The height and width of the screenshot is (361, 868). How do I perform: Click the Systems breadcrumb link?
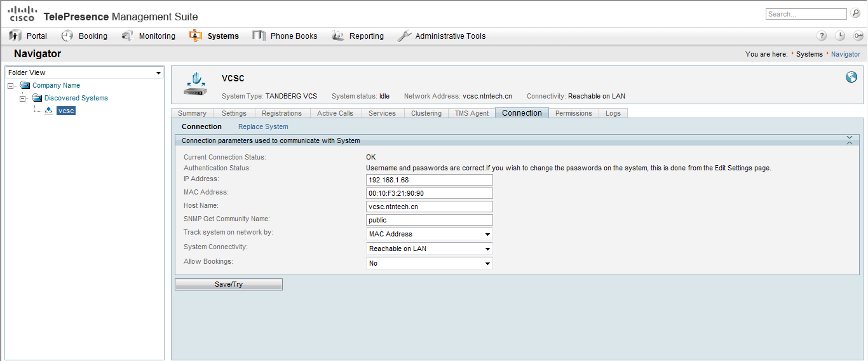coord(809,55)
